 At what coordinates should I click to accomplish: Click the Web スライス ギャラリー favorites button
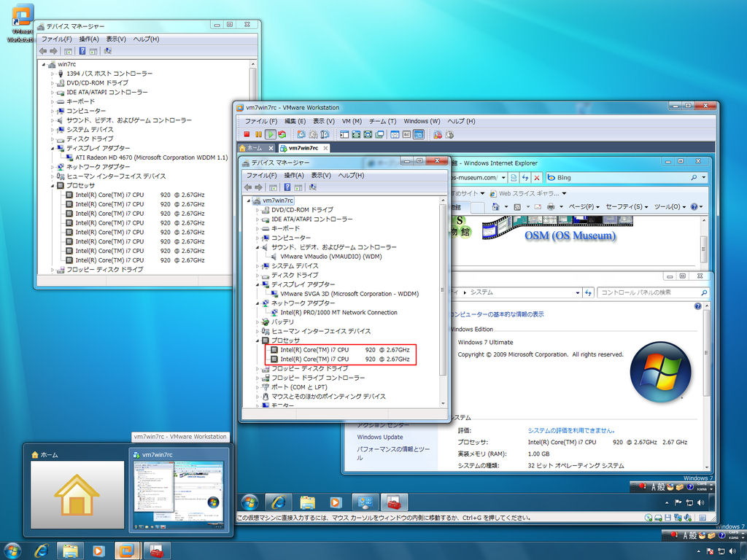point(528,193)
